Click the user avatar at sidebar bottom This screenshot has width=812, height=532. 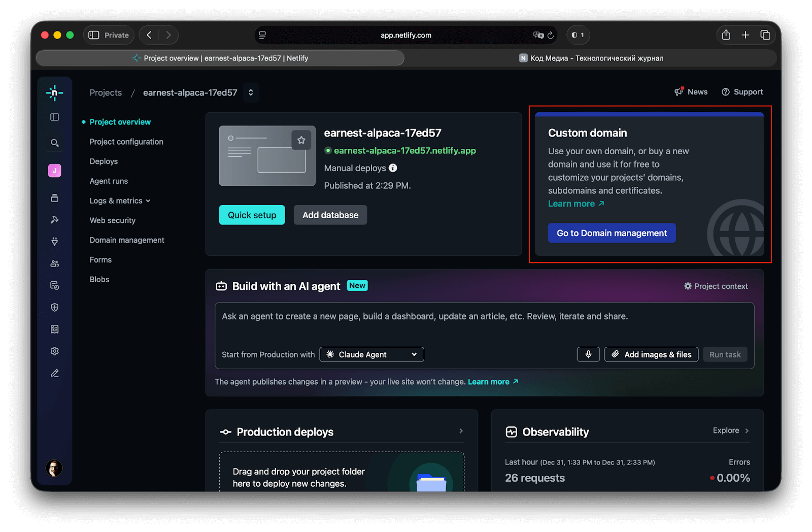coord(54,468)
